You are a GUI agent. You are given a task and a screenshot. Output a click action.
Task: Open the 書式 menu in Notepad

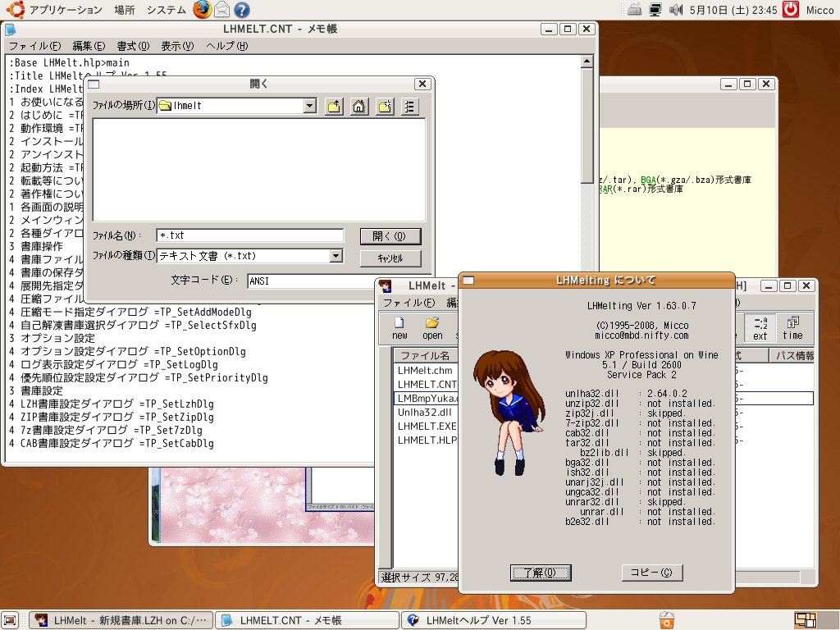pyautogui.click(x=133, y=46)
